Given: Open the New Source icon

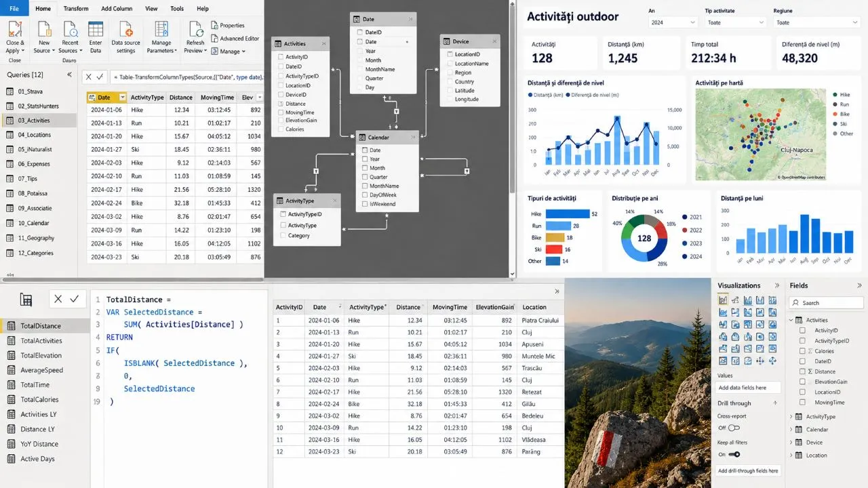Looking at the screenshot, I should (44, 29).
